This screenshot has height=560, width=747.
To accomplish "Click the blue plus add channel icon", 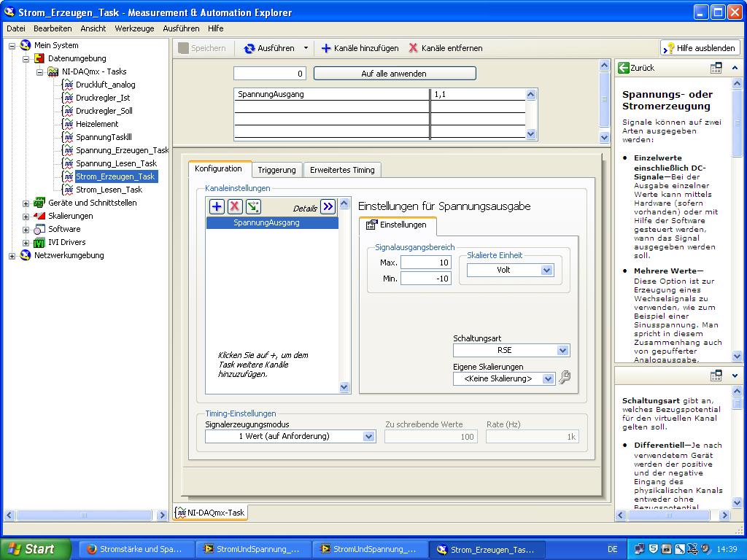I will point(217,207).
